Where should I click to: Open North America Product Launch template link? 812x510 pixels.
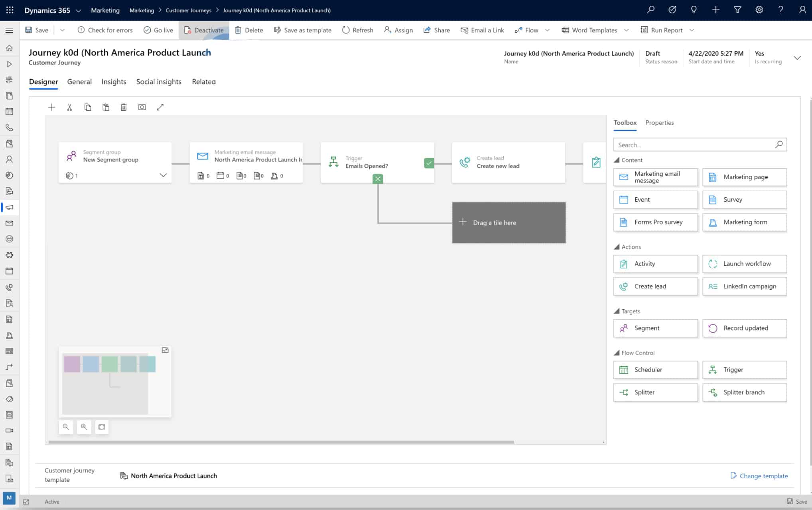pyautogui.click(x=174, y=476)
